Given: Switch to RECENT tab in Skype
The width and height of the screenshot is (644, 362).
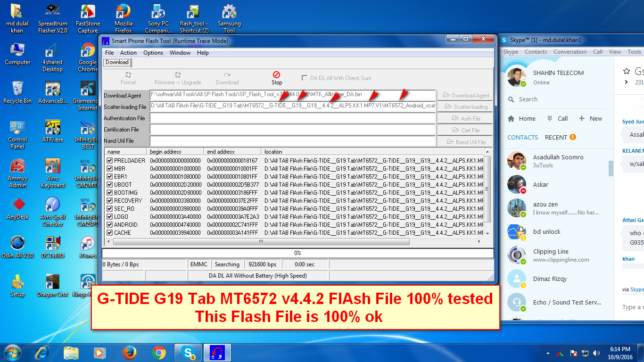Looking at the screenshot, I should point(556,137).
